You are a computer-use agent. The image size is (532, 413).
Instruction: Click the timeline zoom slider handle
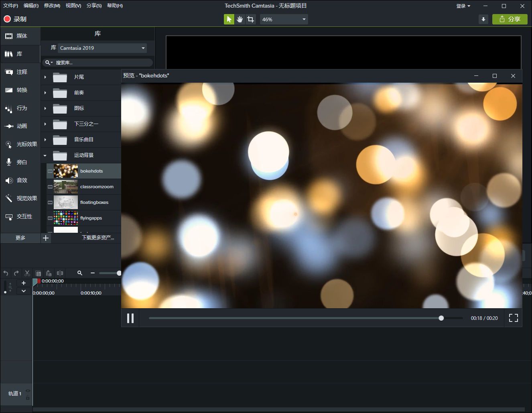click(119, 273)
